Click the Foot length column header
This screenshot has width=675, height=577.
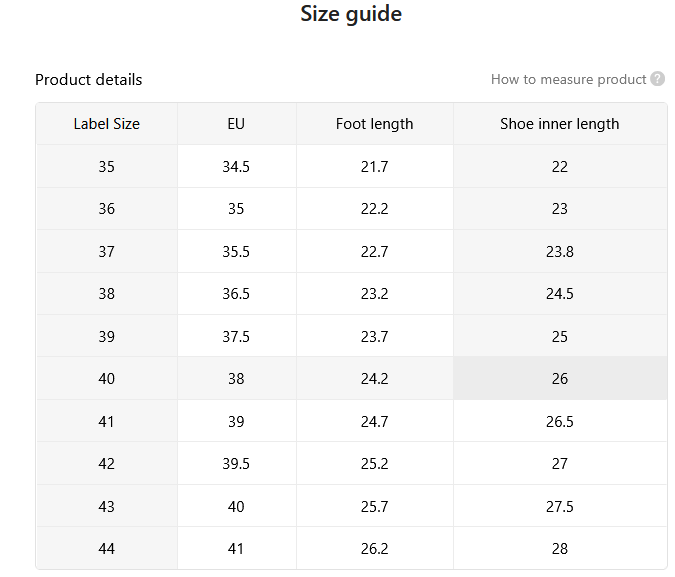coord(375,124)
